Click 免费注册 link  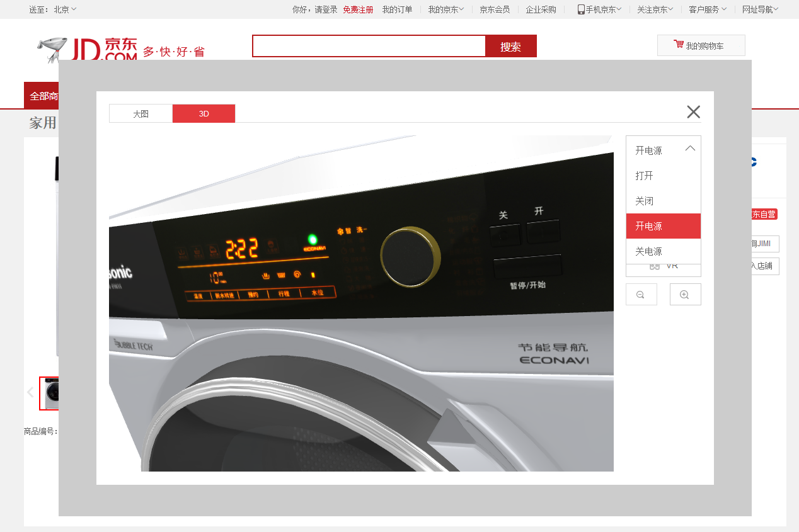click(x=358, y=9)
